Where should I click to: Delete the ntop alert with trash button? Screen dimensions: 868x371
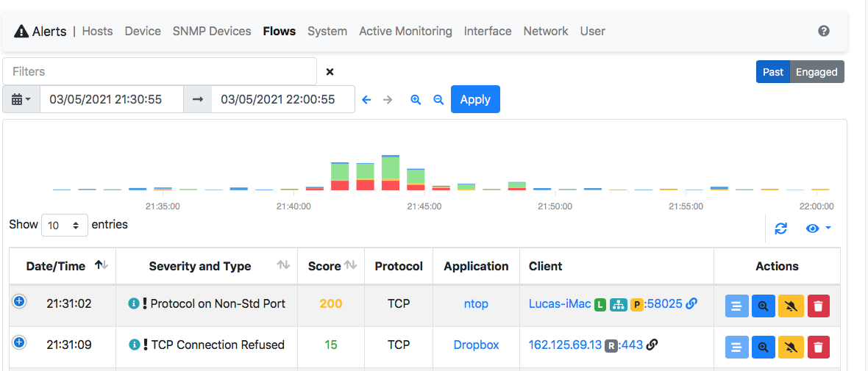tap(819, 306)
